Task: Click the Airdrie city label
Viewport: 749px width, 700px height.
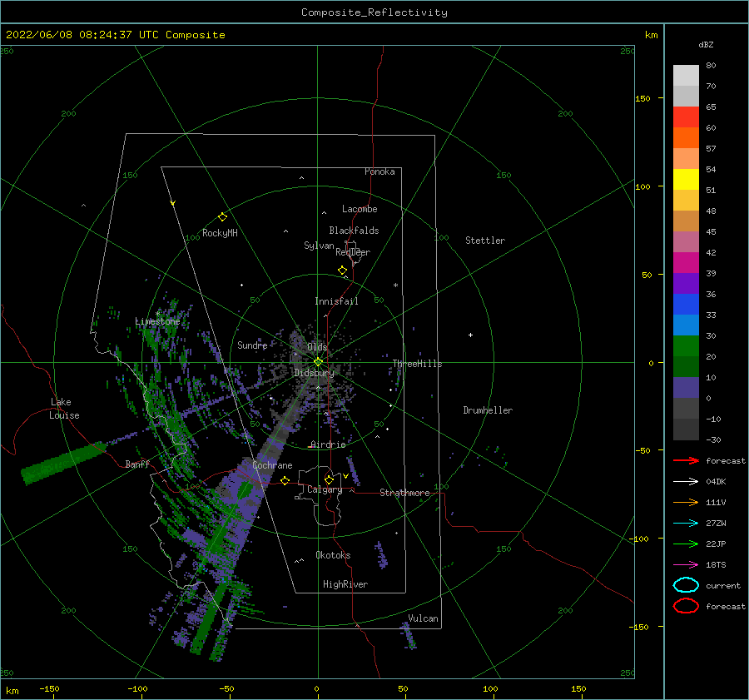Action: (x=328, y=444)
